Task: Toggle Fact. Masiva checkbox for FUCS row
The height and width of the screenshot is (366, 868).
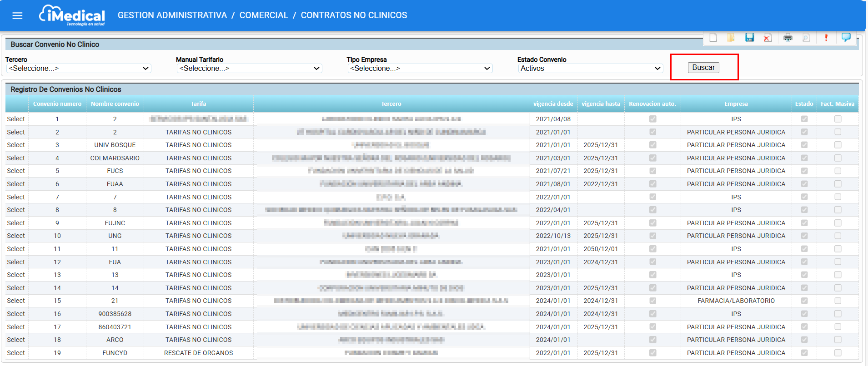Action: pyautogui.click(x=838, y=171)
